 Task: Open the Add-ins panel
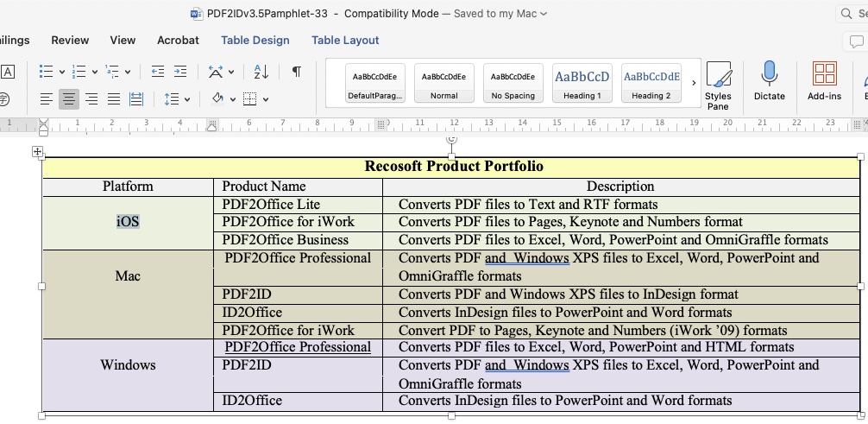824,81
